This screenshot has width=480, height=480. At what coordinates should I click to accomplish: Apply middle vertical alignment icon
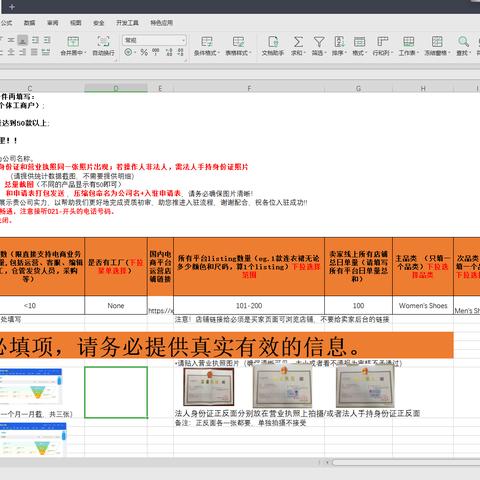11,40
